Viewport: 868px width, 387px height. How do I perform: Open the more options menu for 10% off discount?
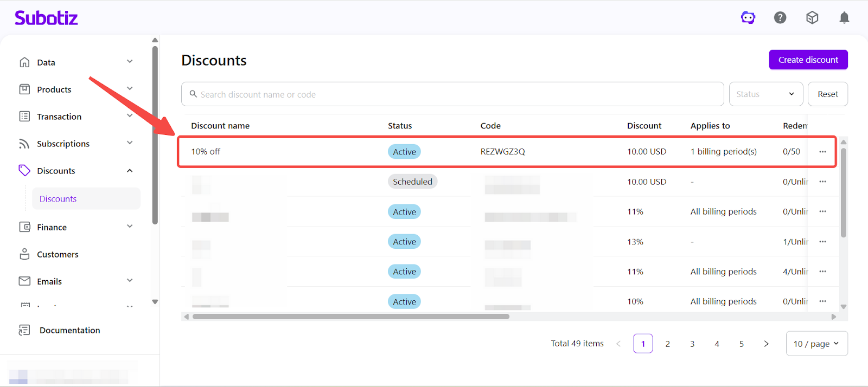(x=822, y=152)
